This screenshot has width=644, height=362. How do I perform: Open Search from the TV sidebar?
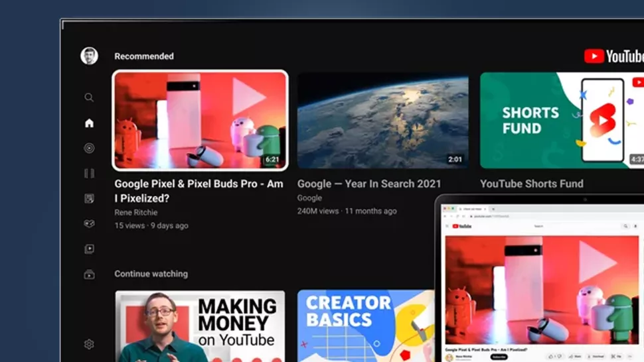(89, 97)
